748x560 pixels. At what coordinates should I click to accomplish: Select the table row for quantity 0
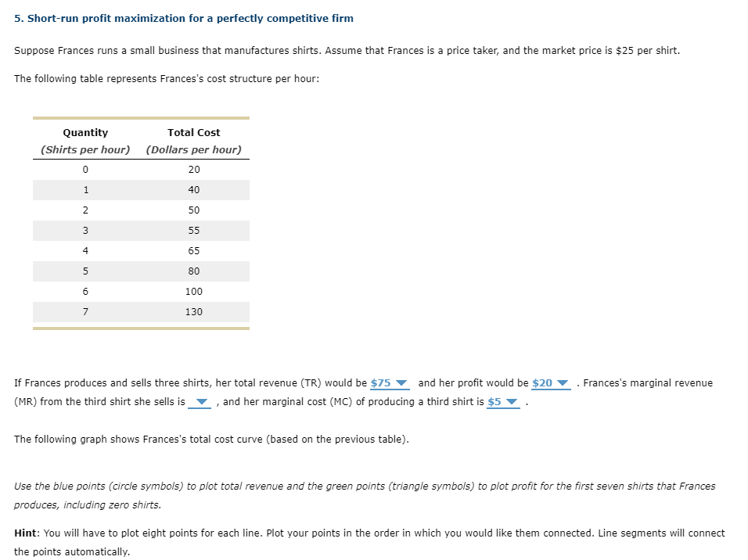(141, 169)
